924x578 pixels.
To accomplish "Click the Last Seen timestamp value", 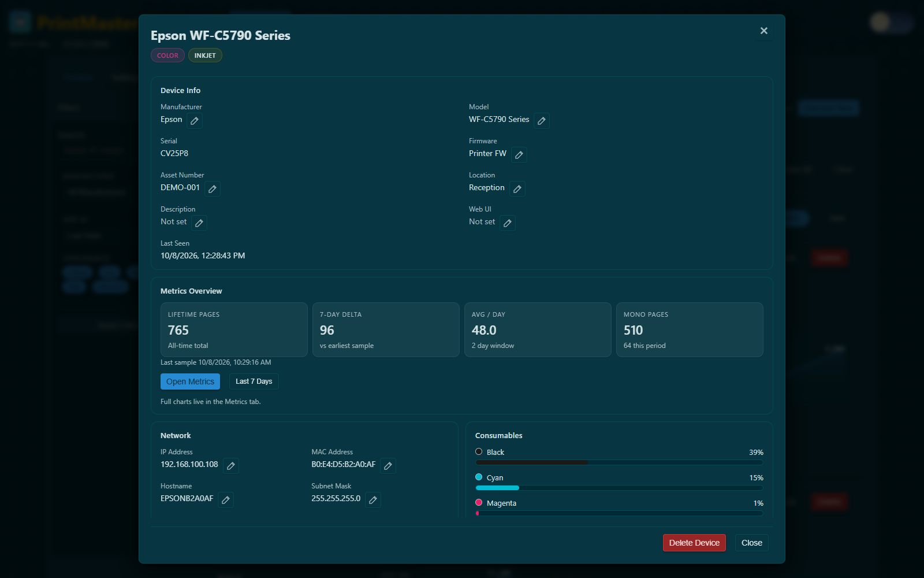I will 203,256.
